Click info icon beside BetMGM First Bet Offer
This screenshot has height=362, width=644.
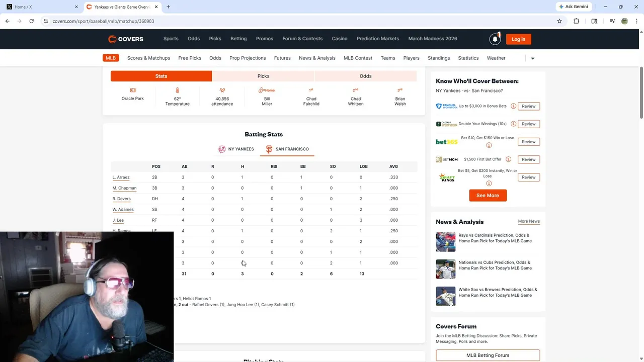(x=508, y=159)
